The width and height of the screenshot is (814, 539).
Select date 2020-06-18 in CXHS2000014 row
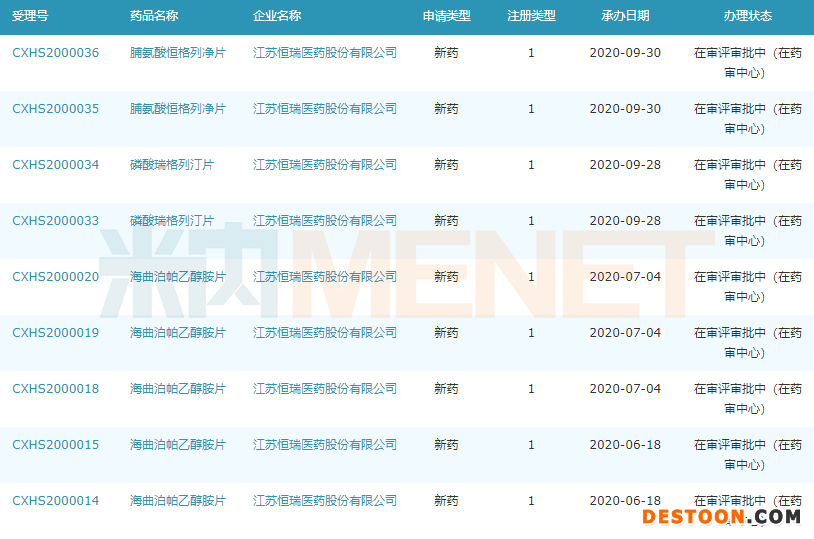625,501
